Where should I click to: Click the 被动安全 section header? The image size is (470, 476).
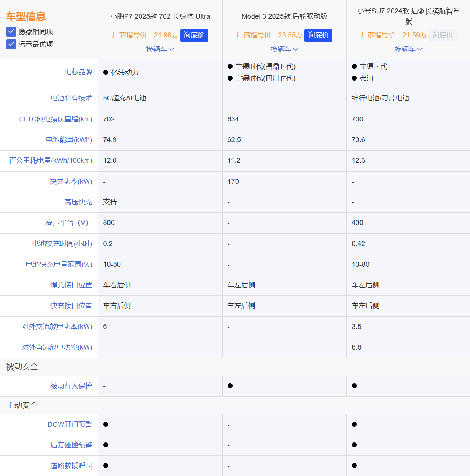click(x=22, y=367)
